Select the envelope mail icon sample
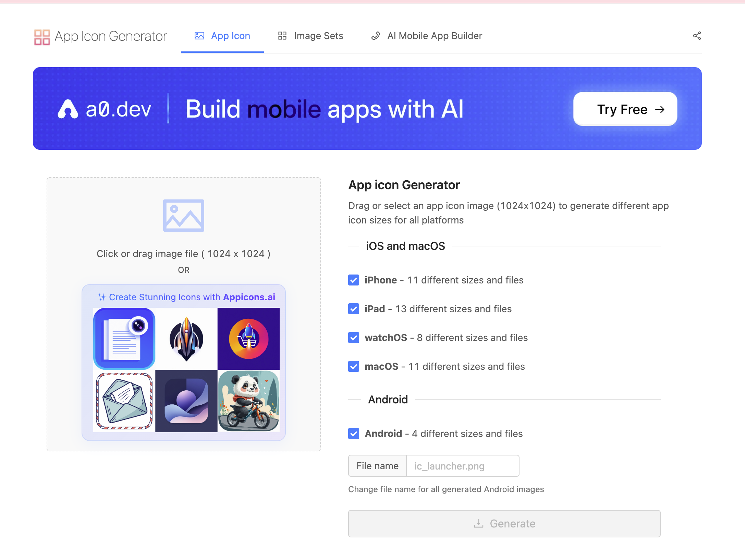 (124, 401)
